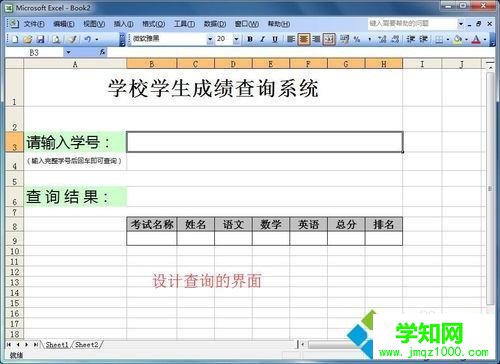The height and width of the screenshot is (364, 500).
Task: Apply Percent style format
Action: point(357,39)
